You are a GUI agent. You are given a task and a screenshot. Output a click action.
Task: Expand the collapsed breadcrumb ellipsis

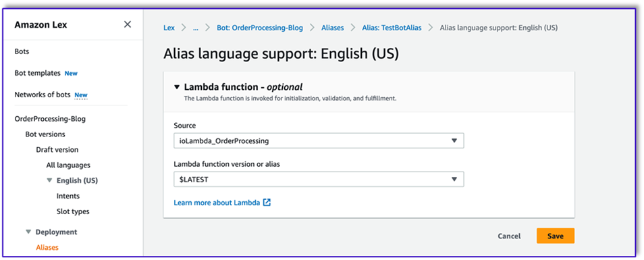(196, 28)
